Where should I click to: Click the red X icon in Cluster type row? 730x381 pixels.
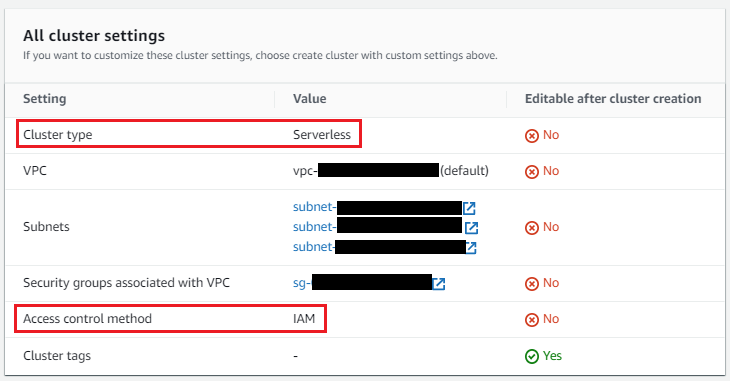click(x=532, y=136)
